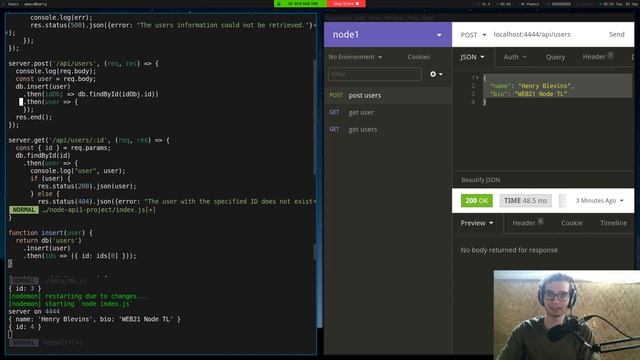Change the POST method dropdown
This screenshot has height=360, width=640.
(473, 35)
